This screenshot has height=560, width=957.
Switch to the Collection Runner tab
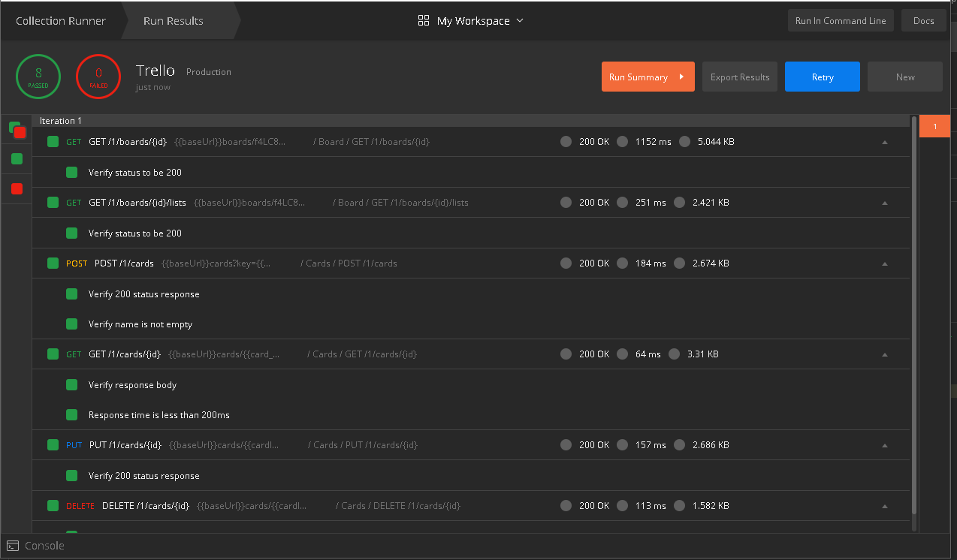pyautogui.click(x=61, y=21)
